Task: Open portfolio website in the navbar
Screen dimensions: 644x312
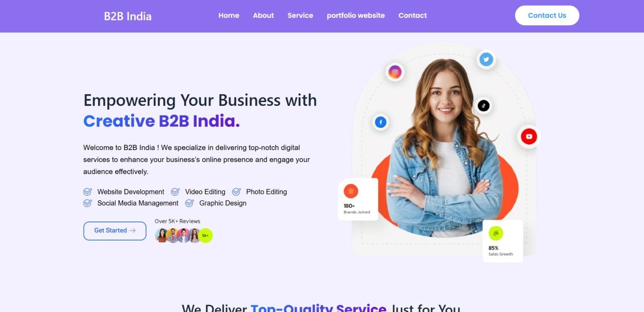Action: [356, 16]
